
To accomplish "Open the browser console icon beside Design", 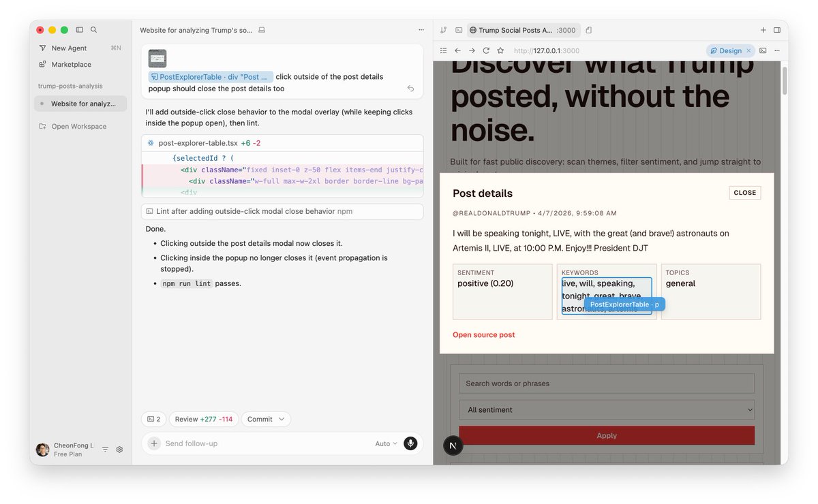I will coord(763,50).
